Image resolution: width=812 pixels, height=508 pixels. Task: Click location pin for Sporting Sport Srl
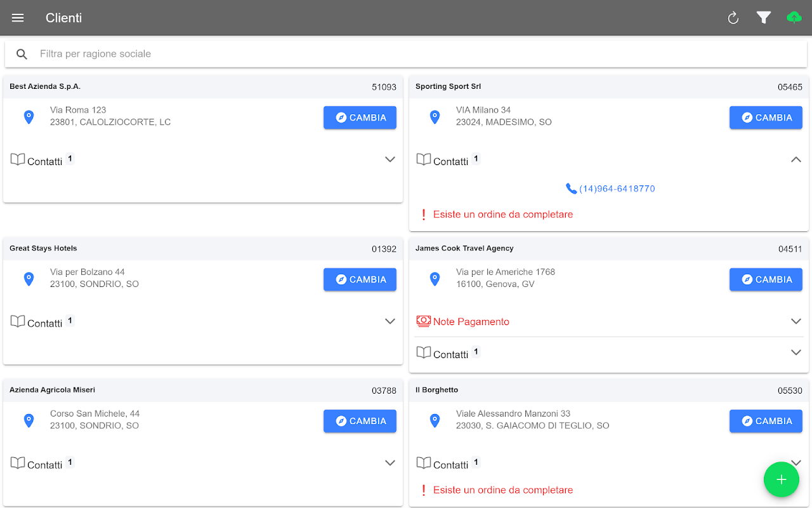pyautogui.click(x=435, y=117)
